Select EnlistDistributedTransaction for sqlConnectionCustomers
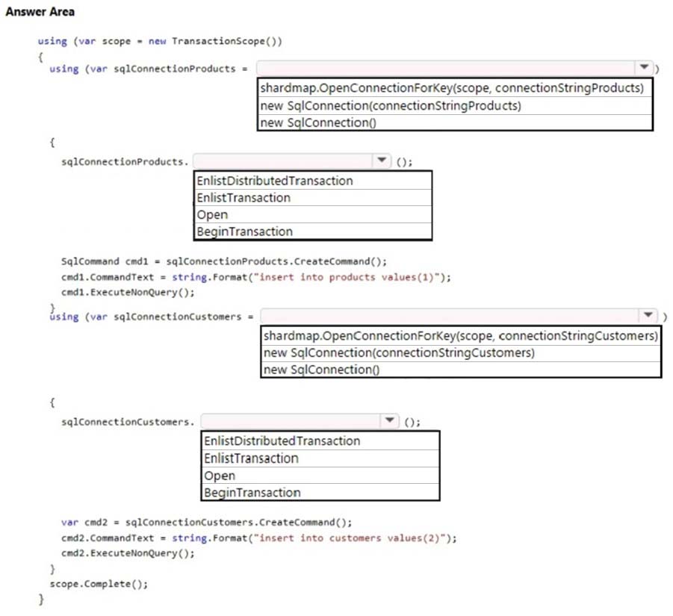Screen dimensions: 673x616 tap(320, 441)
